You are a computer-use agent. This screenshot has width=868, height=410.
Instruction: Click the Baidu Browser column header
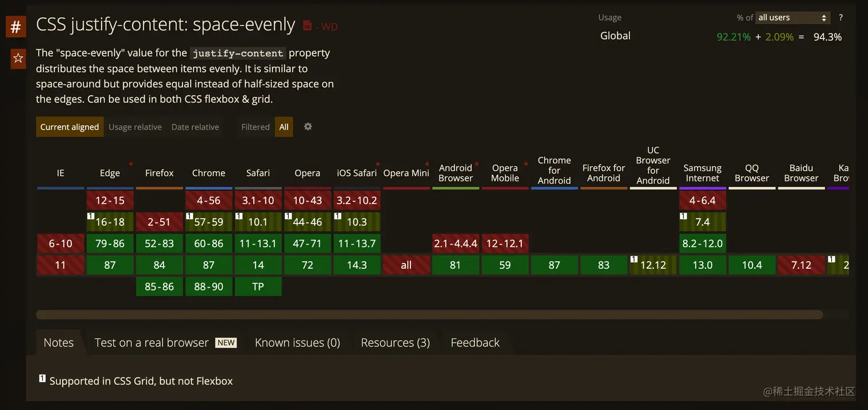click(x=801, y=173)
